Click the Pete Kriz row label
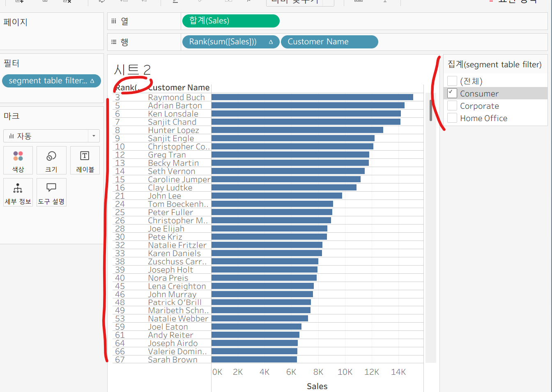The width and height of the screenshot is (552, 392). pyautogui.click(x=165, y=237)
